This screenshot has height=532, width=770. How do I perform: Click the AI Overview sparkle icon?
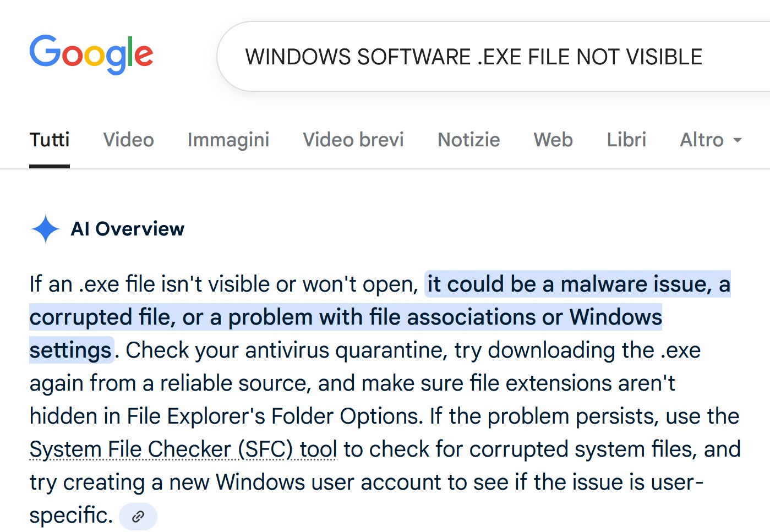pos(45,229)
